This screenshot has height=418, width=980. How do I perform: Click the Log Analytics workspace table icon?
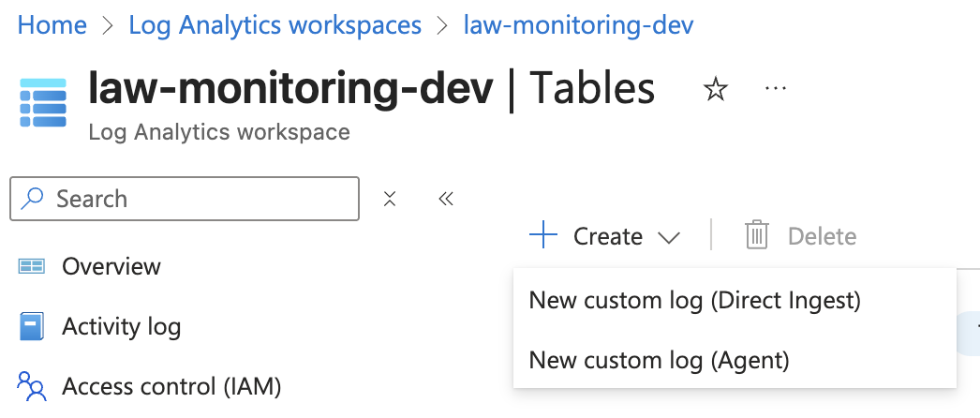43,103
